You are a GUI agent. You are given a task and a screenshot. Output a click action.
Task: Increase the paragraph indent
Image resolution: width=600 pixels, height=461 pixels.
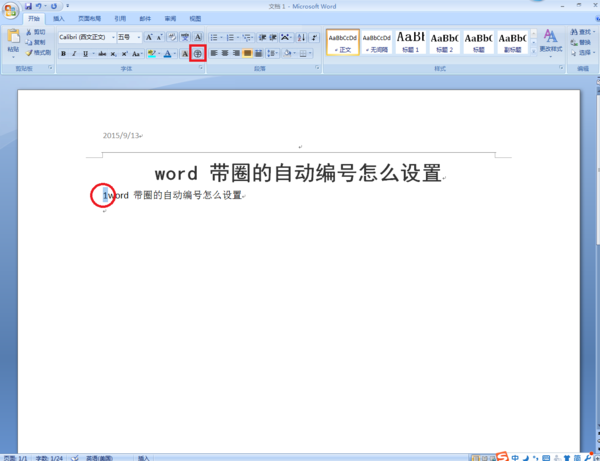(272, 37)
